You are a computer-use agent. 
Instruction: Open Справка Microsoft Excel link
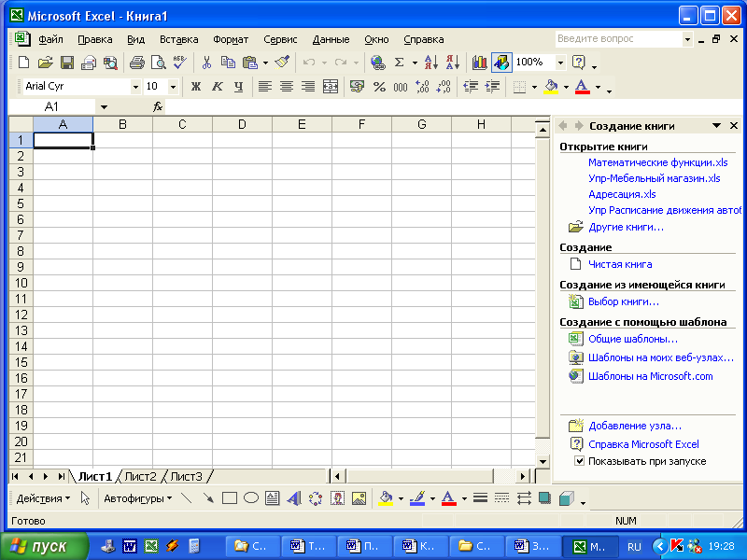coord(643,444)
